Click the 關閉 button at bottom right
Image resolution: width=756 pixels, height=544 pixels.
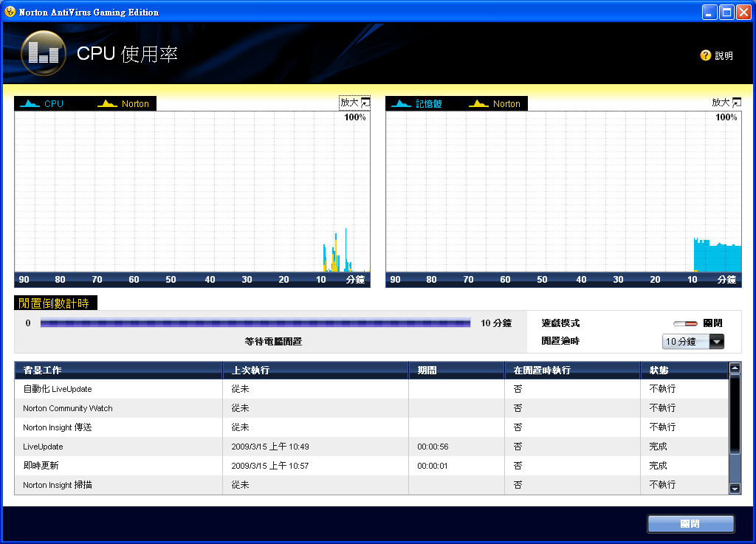click(690, 524)
